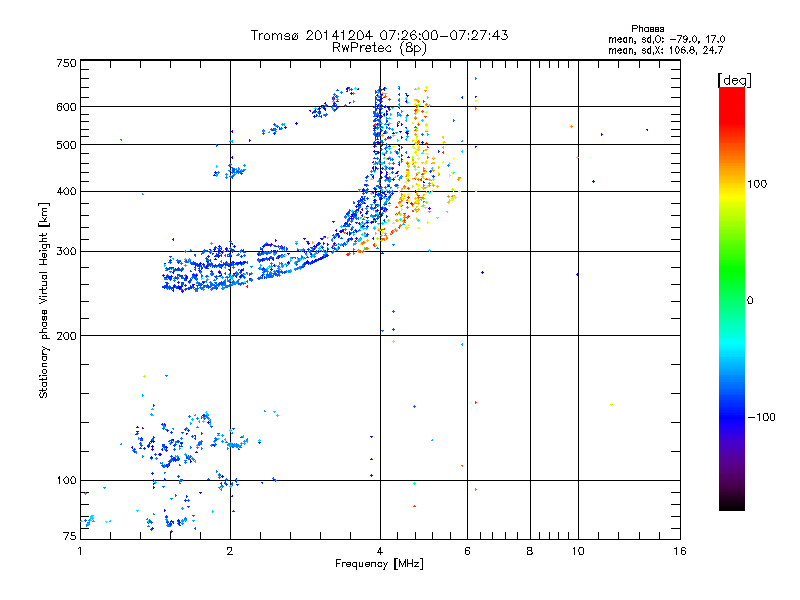Click the '[deg]' colorbar unit label

tap(734, 80)
